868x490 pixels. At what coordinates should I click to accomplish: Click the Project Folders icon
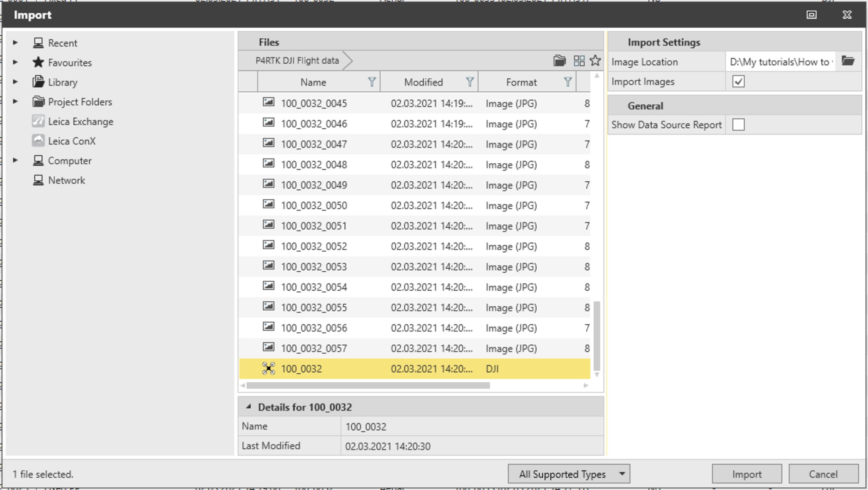point(38,101)
